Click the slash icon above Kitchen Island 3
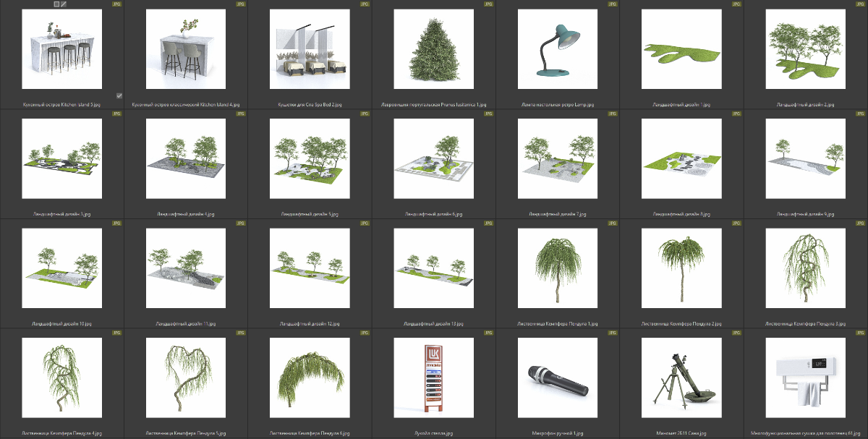 tap(64, 4)
